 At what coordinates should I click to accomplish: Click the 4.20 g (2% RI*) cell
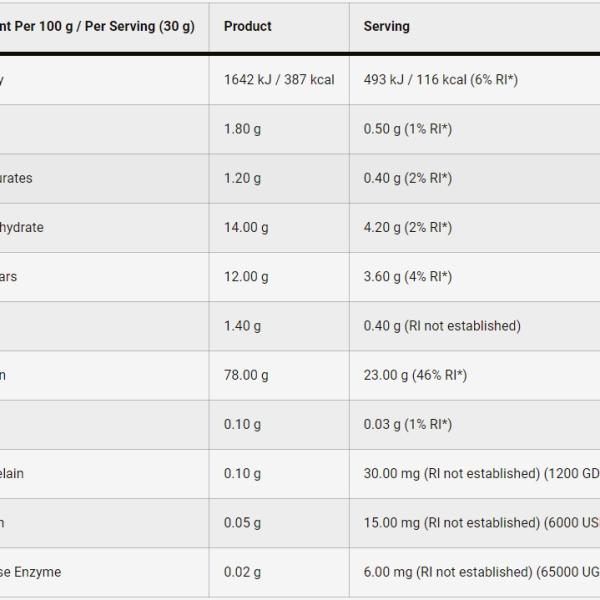click(407, 227)
